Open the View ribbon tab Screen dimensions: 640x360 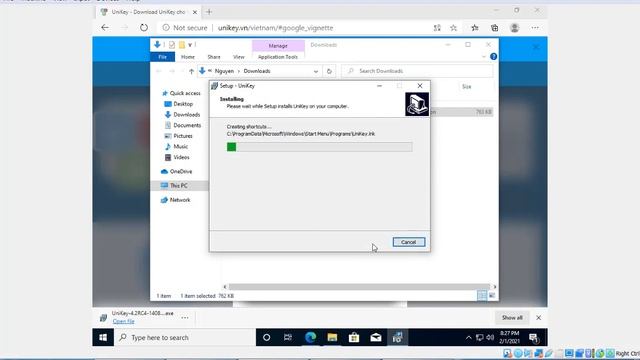239,57
